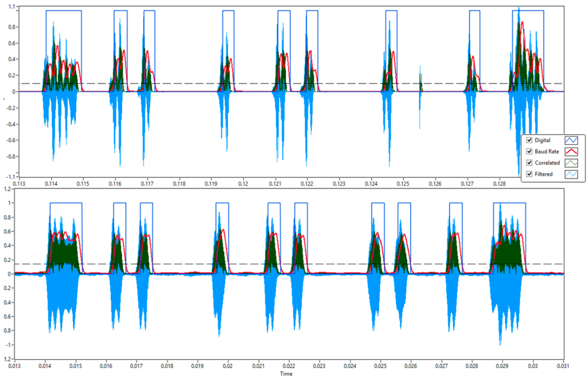Click the 0.013 start value on lower x-axis
This screenshot has height=380, width=588.
(x=15, y=366)
